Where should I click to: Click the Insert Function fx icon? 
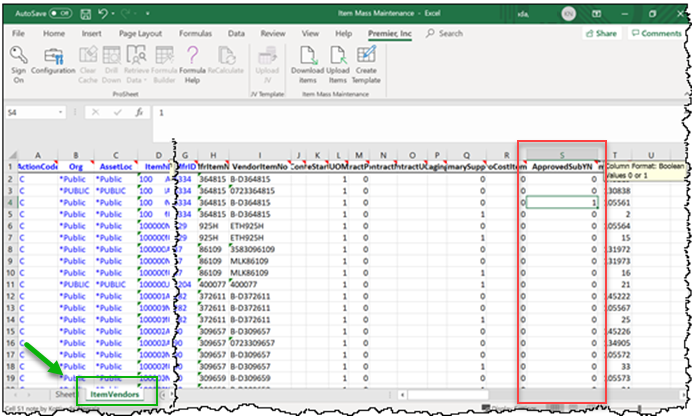pos(138,113)
